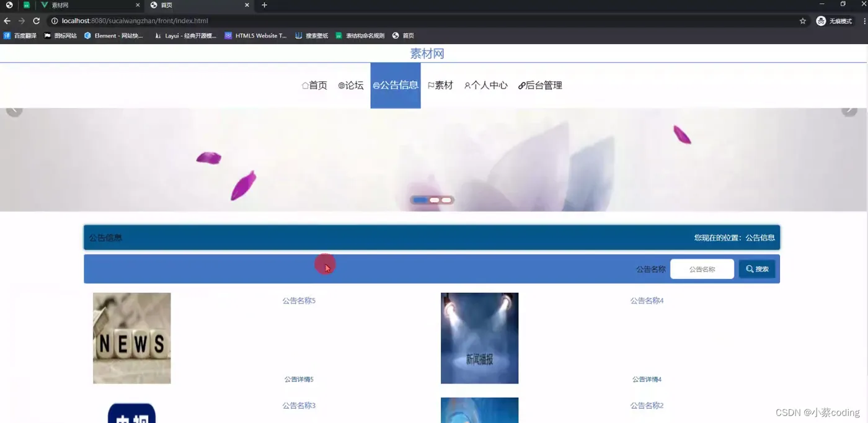The height and width of the screenshot is (423, 868).
Task: Click the 素材网 site title
Action: (x=427, y=54)
